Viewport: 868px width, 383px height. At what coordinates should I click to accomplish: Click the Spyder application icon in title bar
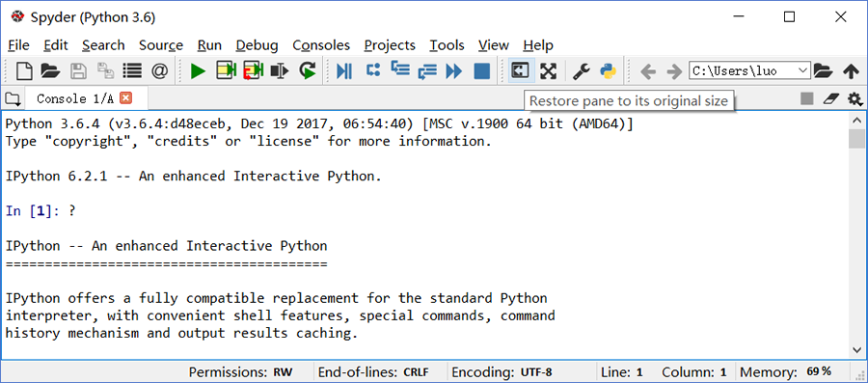[17, 17]
